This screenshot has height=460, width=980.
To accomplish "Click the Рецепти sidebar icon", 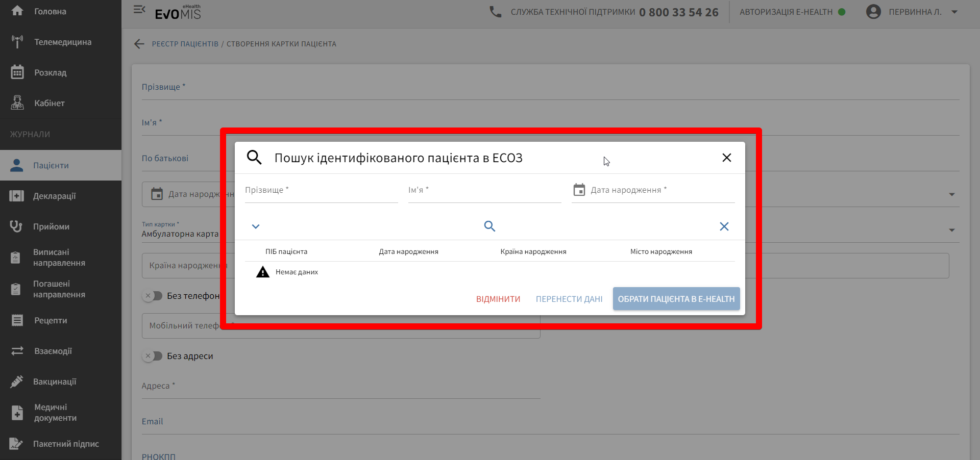I will (17, 320).
